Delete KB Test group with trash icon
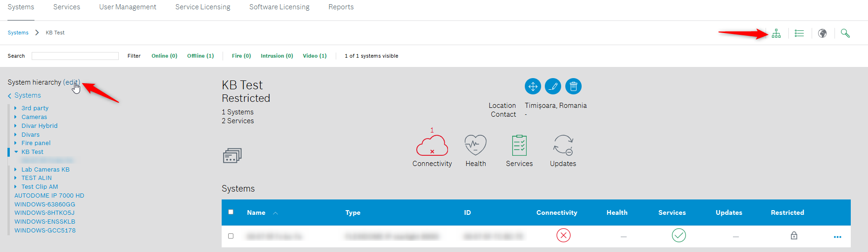This screenshot has width=868, height=252. (x=573, y=86)
